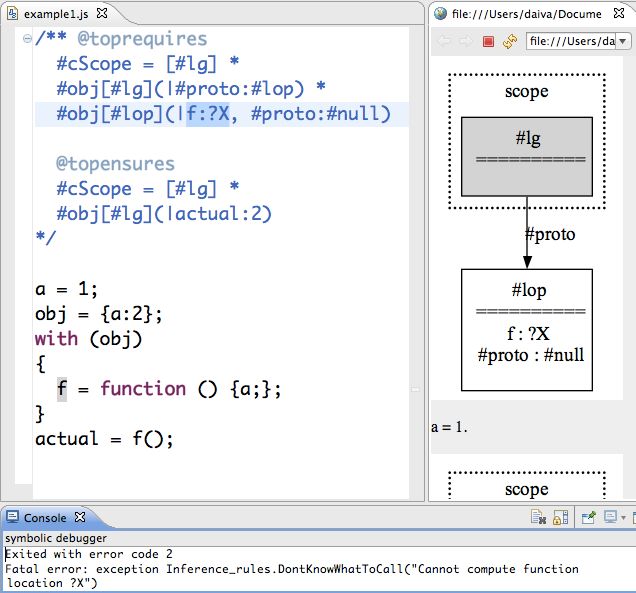636x593 pixels.
Task: Toggle the Pin Console icon
Action: [589, 517]
